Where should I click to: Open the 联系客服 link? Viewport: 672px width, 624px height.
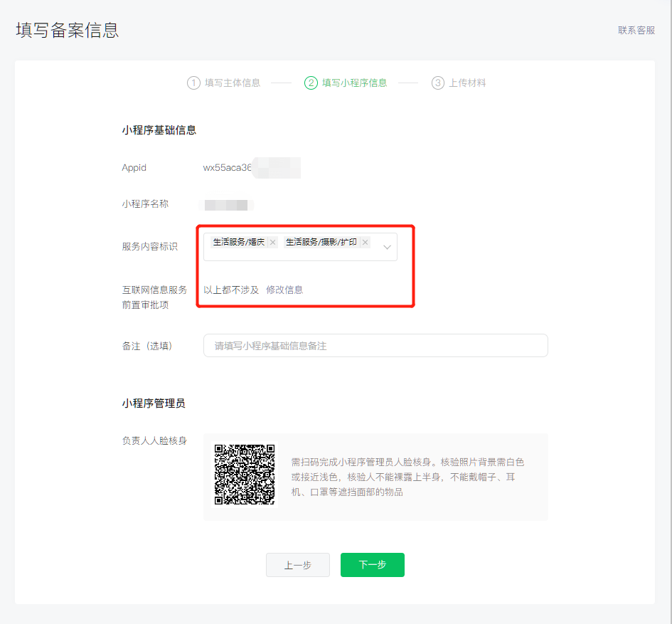636,30
